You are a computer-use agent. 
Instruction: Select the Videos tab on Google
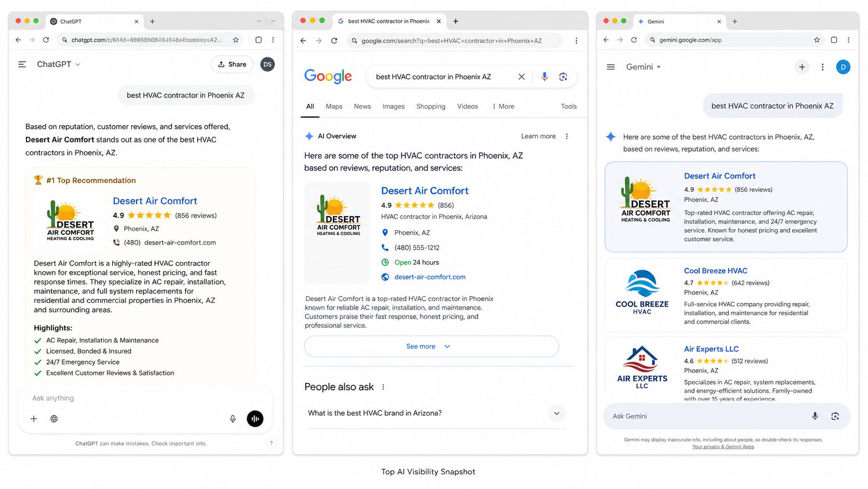(468, 106)
